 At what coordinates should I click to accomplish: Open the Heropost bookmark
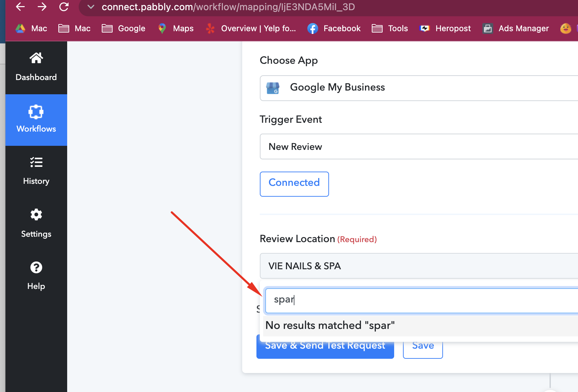pyautogui.click(x=445, y=28)
